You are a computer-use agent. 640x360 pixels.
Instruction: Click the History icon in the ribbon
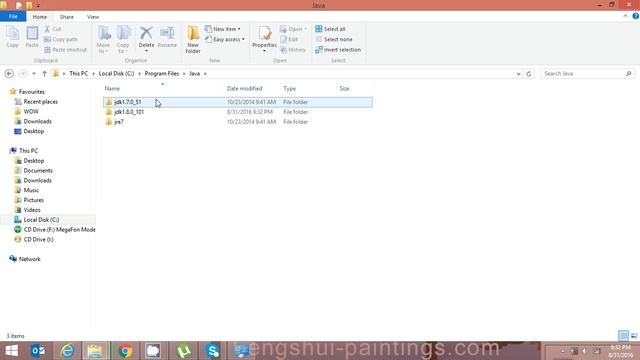283,50
